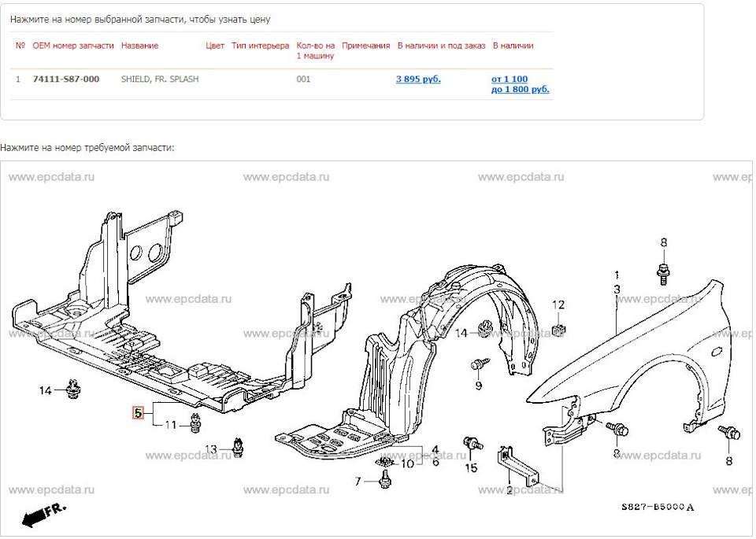Click the 'Кол-во на 1 машину' header
The width and height of the screenshot is (756, 539).
(x=316, y=50)
